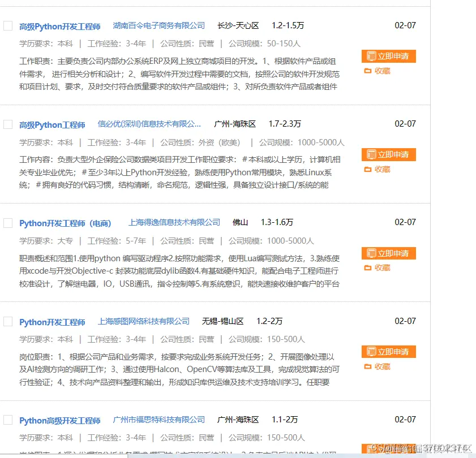Click salary text 1.2-1.5万
Screen dimensions: 476x458
tap(288, 25)
